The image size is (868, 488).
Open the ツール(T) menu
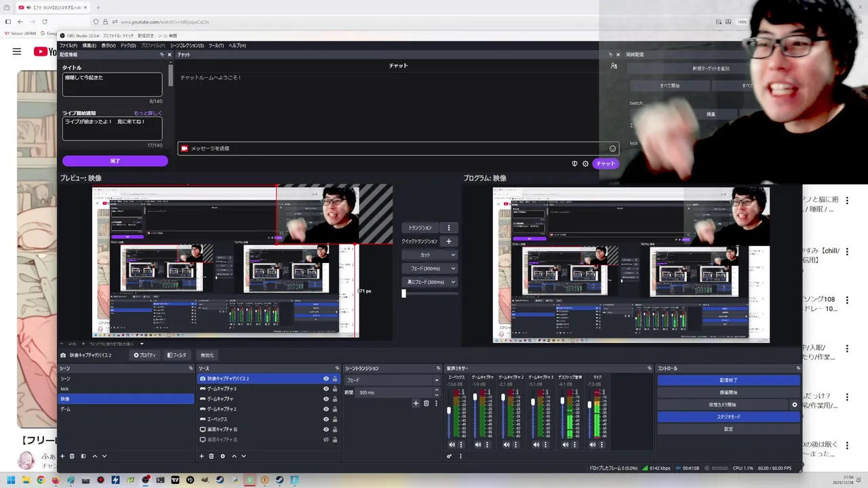pyautogui.click(x=216, y=45)
